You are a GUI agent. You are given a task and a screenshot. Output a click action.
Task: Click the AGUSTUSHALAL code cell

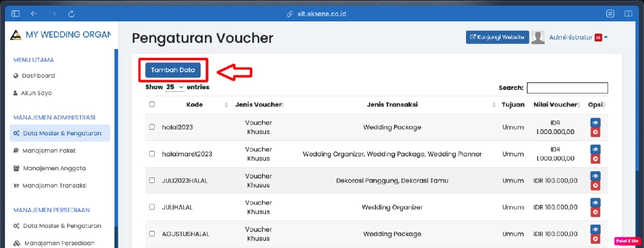[186, 234]
